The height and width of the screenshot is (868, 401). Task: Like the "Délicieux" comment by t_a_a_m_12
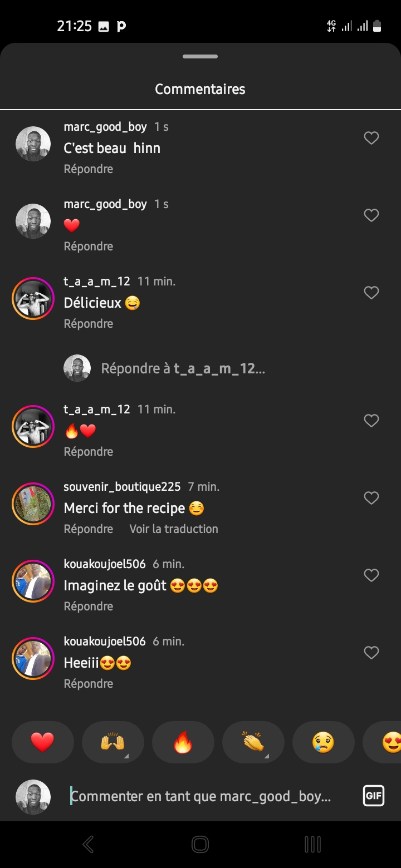pyautogui.click(x=371, y=293)
